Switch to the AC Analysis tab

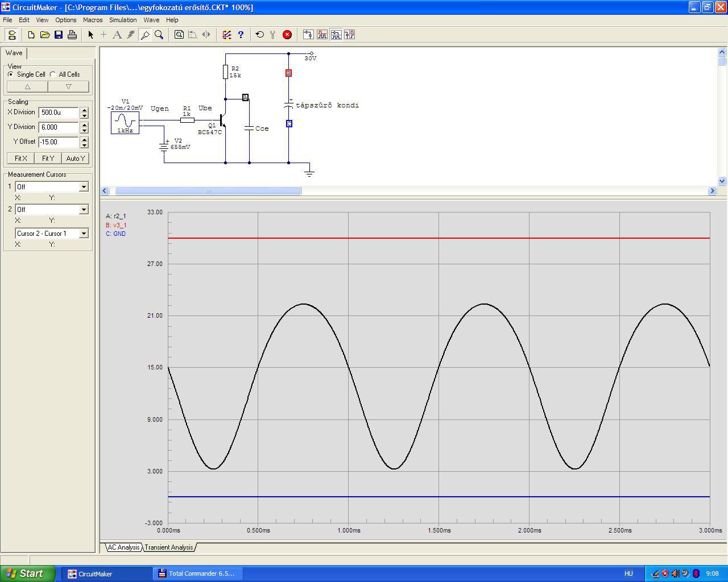coord(123,547)
